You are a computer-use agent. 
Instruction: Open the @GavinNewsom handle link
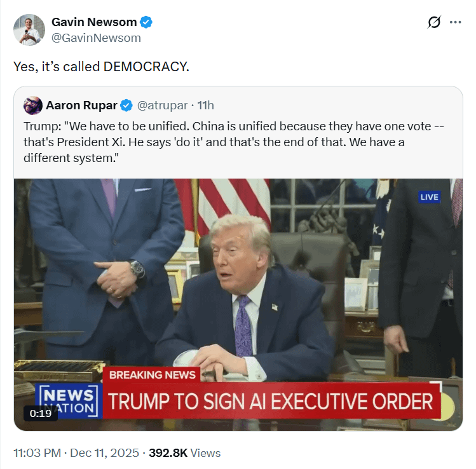(96, 38)
